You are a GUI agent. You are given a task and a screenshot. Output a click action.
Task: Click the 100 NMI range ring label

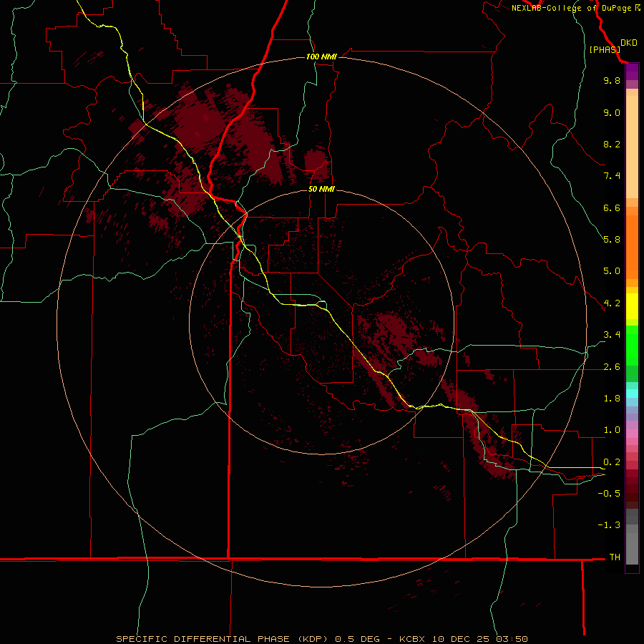click(x=321, y=57)
